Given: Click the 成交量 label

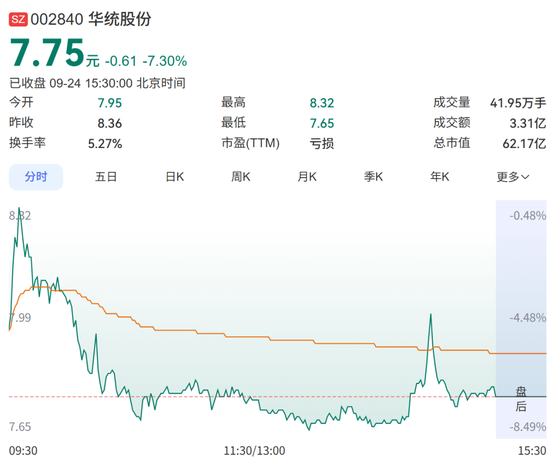Looking at the screenshot, I should 451,102.
